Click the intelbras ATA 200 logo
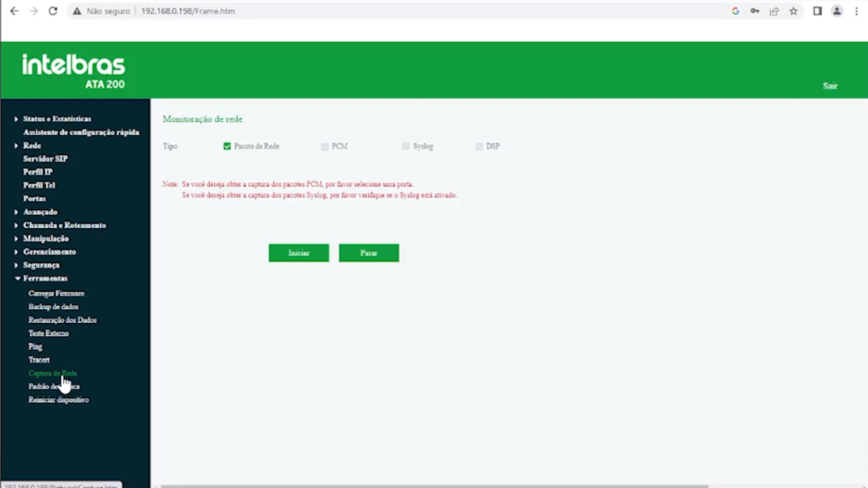The width and height of the screenshot is (868, 488). 74,71
